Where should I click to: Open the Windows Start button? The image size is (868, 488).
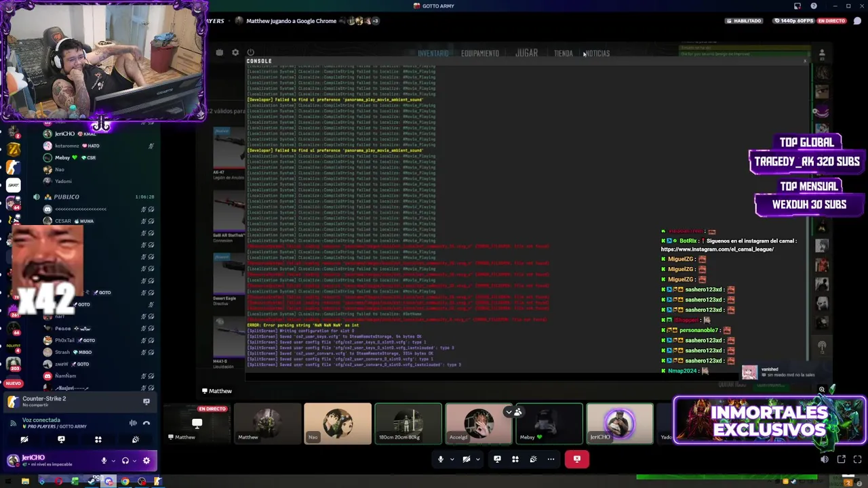pyautogui.click(x=8, y=482)
